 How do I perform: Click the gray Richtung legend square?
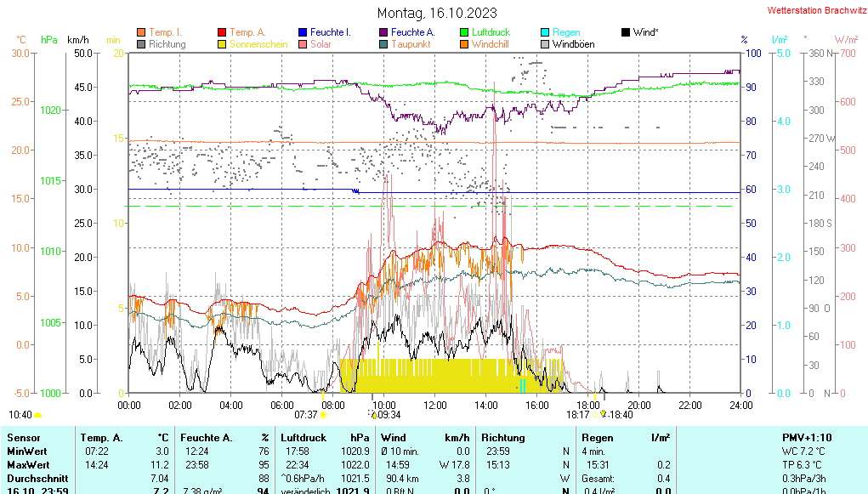click(141, 44)
